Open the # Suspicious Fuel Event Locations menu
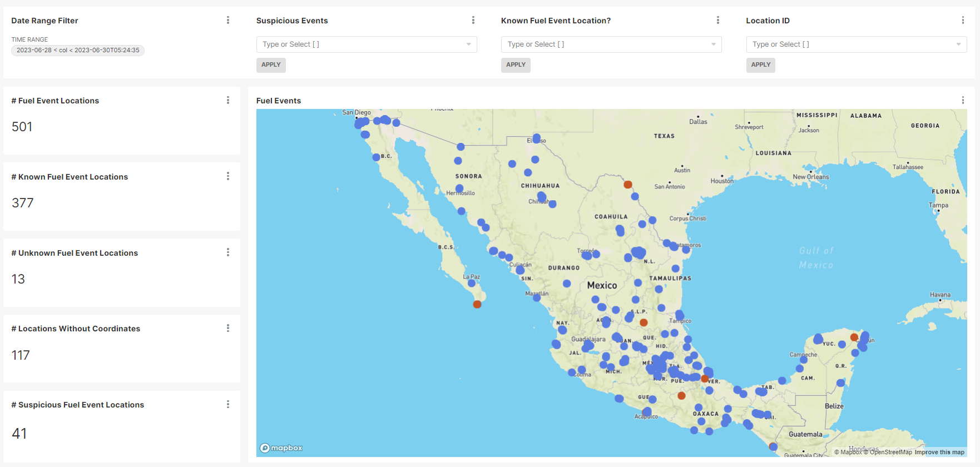 point(228,404)
